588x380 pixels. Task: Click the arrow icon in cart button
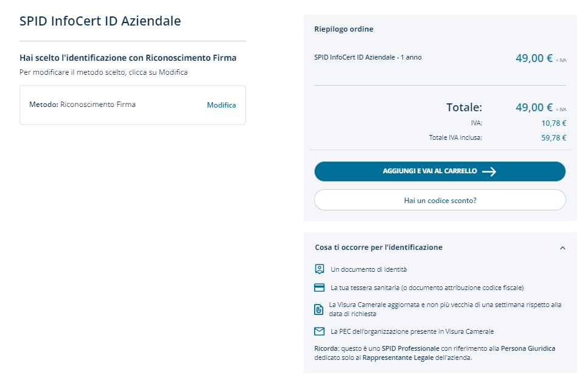[x=489, y=171]
